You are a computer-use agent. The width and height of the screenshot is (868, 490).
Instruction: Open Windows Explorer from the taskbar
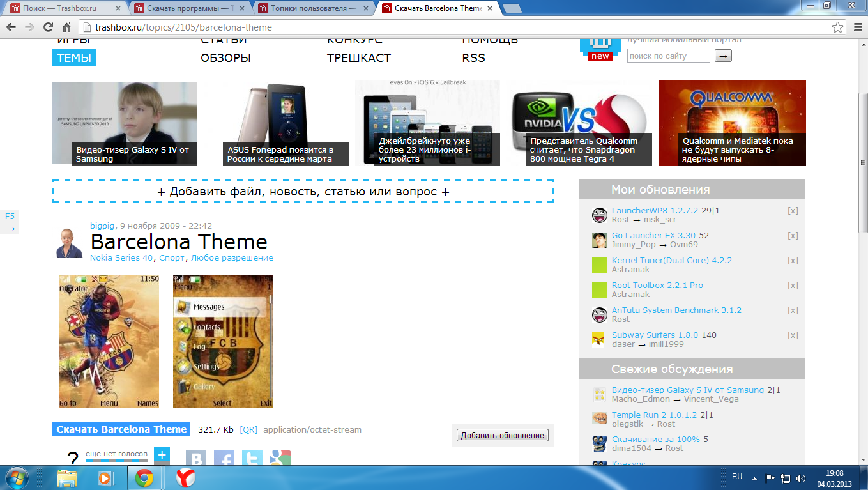point(67,478)
